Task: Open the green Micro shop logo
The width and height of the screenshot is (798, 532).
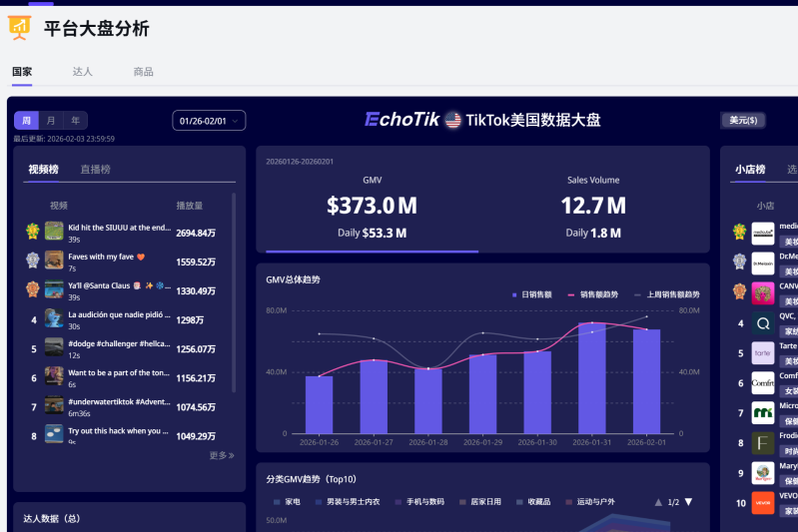Action: 763,413
